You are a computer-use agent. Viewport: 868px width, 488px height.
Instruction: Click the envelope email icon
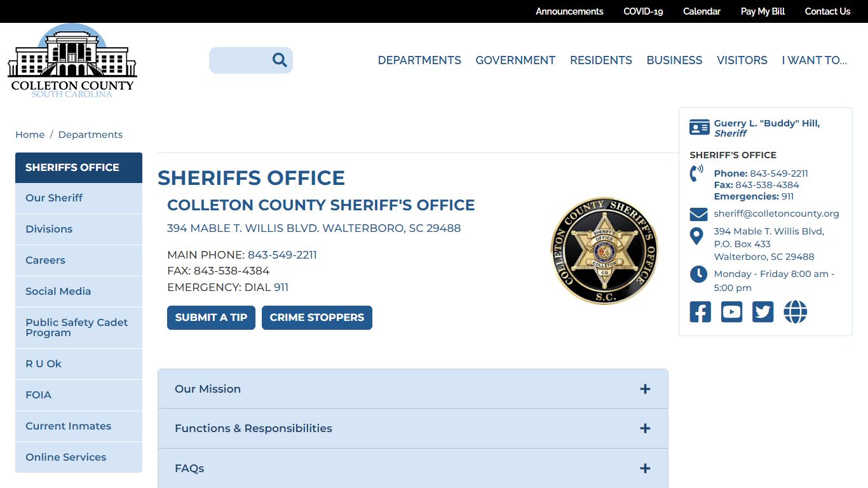(698, 214)
